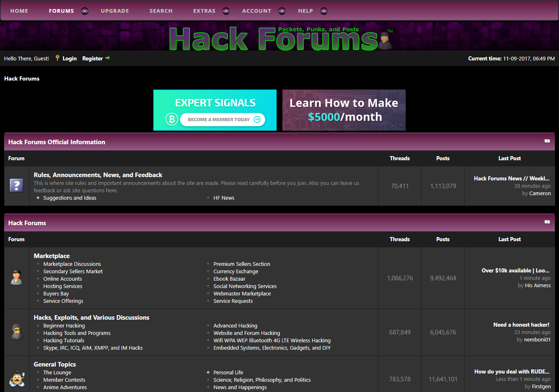This screenshot has width=559, height=392.
Task: Open the Extras menu item
Action: (x=204, y=11)
